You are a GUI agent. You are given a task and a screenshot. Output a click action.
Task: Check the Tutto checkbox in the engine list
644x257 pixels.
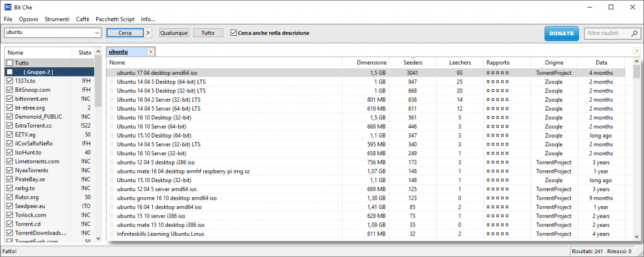[x=9, y=63]
